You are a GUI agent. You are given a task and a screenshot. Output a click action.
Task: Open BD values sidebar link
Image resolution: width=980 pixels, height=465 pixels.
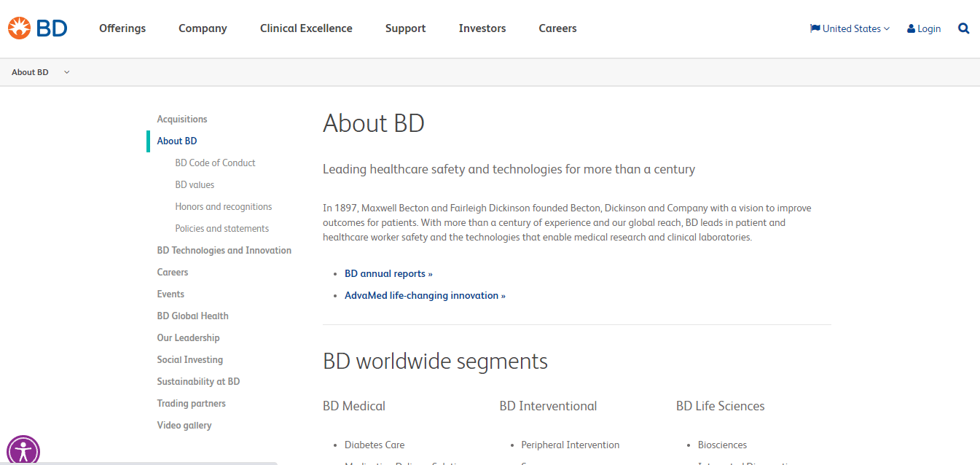(x=195, y=185)
